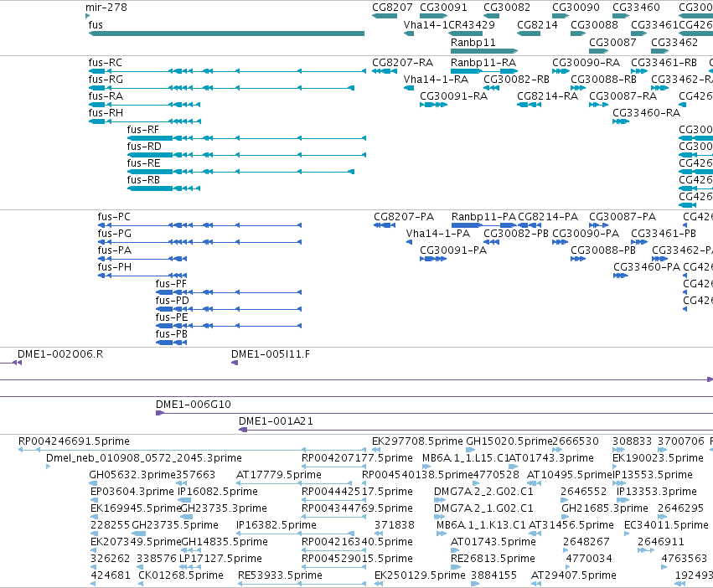Select the fus-PB protein feature
The width and height of the screenshot is (713, 588).
[x=171, y=343]
